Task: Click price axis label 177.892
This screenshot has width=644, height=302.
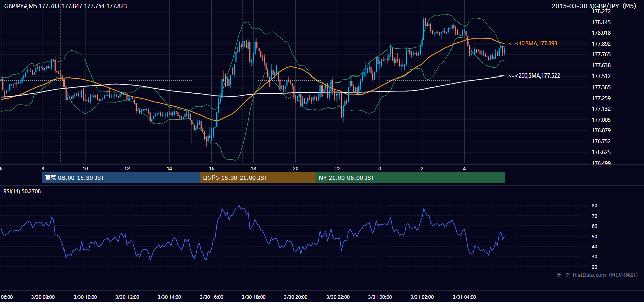Action: pyautogui.click(x=602, y=44)
